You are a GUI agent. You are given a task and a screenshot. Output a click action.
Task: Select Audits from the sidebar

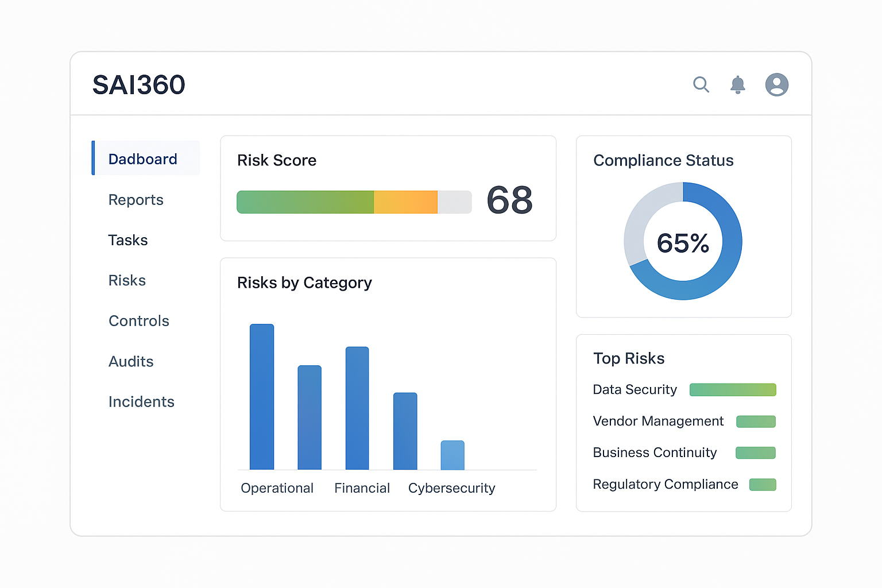click(x=131, y=362)
